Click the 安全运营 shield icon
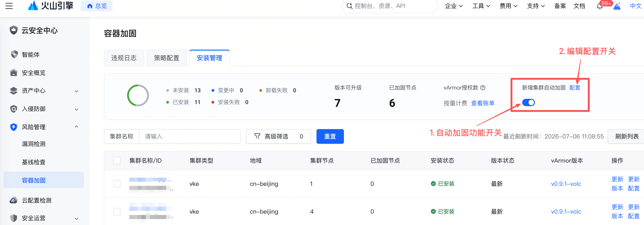This screenshot has width=644, height=225. tap(14, 218)
